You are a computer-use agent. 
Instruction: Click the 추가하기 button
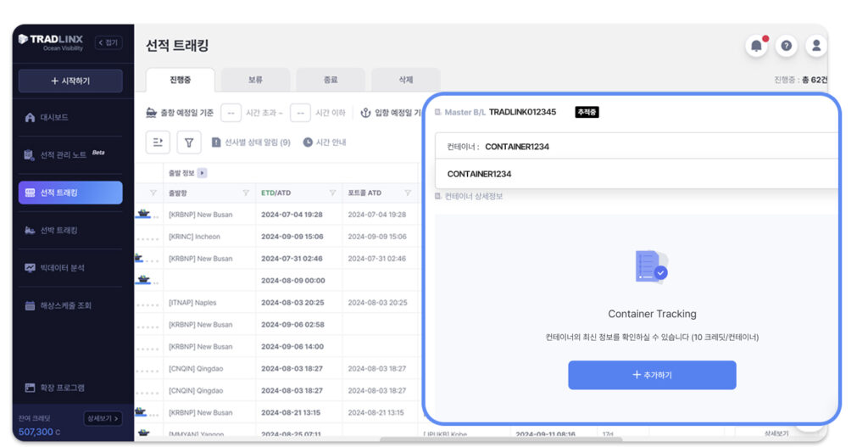(x=652, y=376)
